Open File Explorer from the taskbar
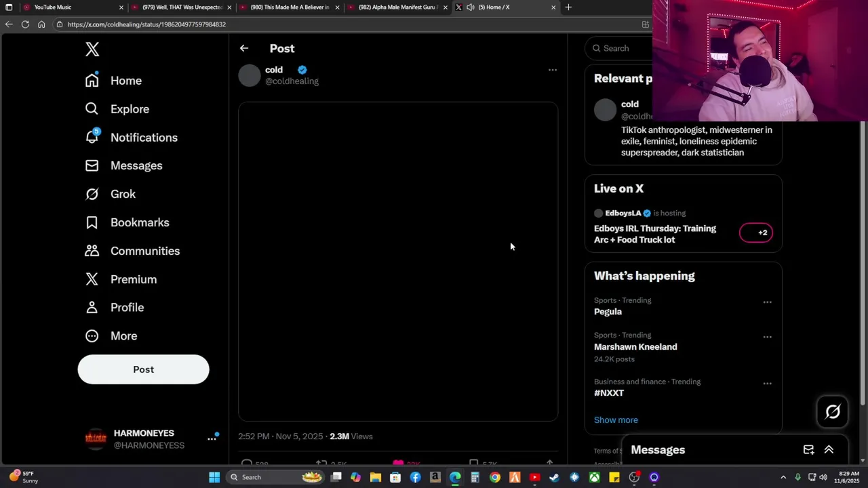Screen dimensions: 868x488 [x=375, y=477]
